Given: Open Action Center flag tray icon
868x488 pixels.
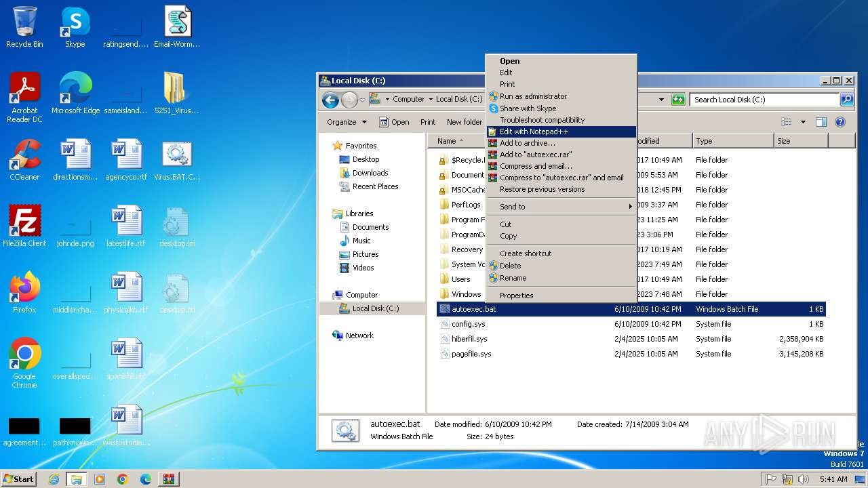Looking at the screenshot, I should pos(770,479).
